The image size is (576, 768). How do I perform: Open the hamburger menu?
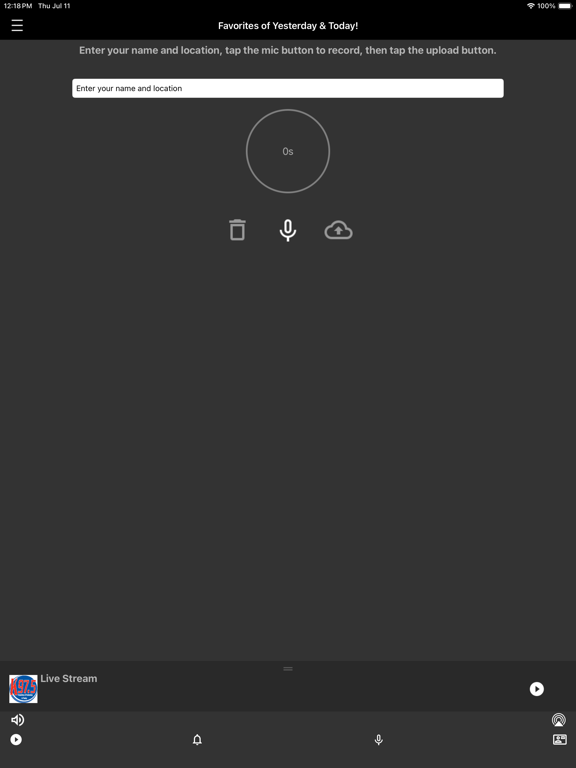[x=17, y=25]
